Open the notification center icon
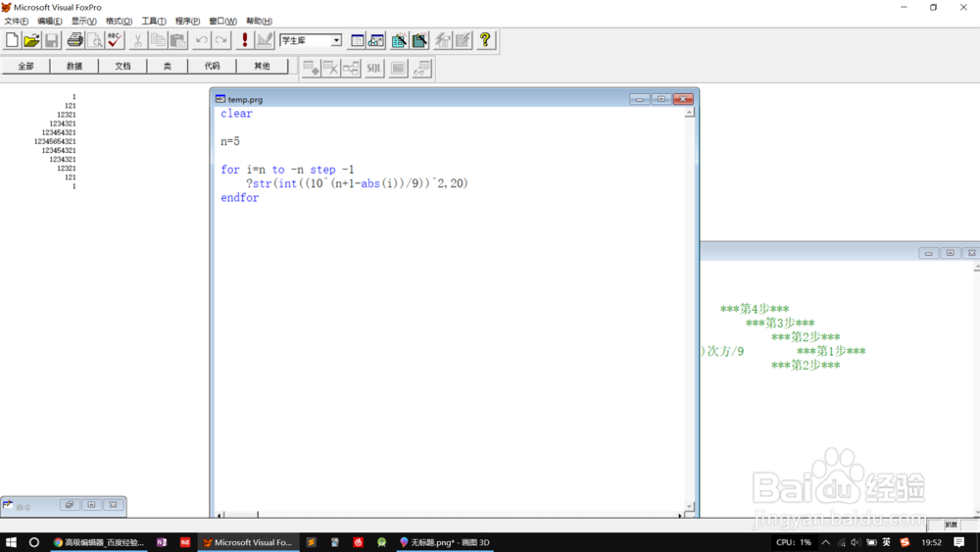Image resolution: width=980 pixels, height=552 pixels. (959, 542)
